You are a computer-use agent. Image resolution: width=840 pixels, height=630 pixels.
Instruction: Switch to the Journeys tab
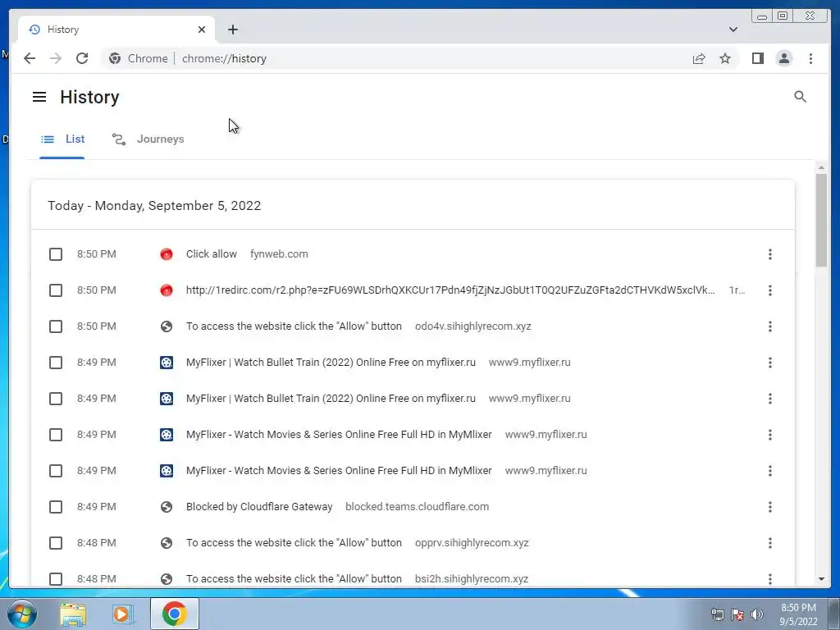pos(148,139)
